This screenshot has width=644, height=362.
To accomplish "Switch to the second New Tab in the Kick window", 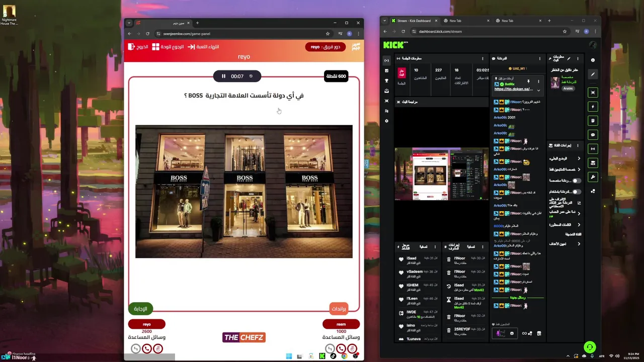I will [519, 21].
